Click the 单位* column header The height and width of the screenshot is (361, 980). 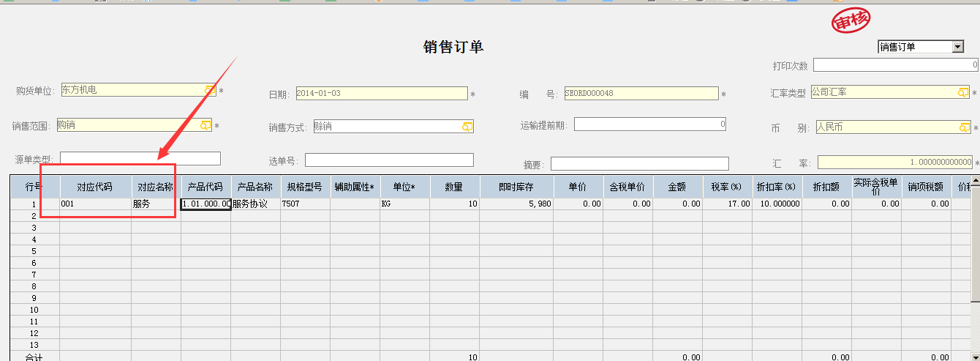click(x=404, y=187)
